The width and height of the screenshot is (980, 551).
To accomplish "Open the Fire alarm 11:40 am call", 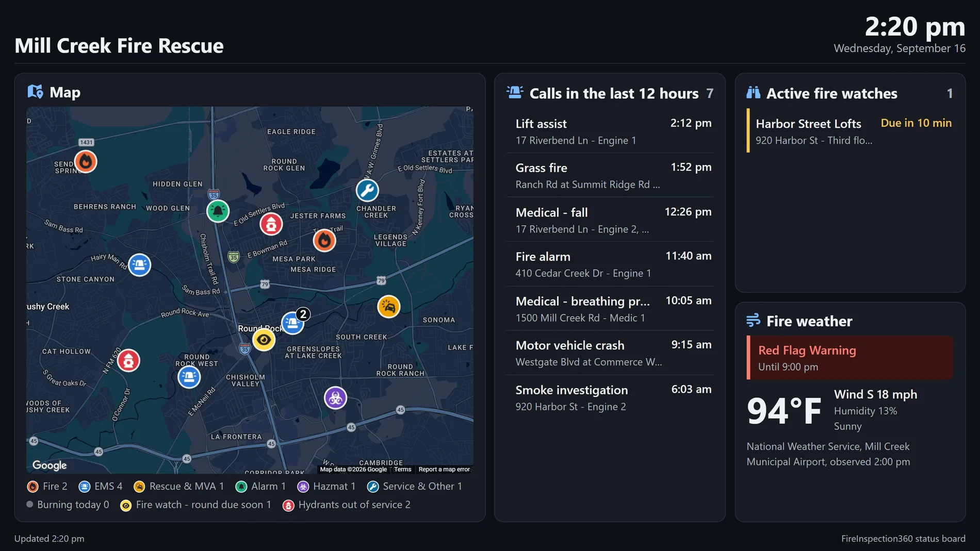I will pyautogui.click(x=610, y=264).
